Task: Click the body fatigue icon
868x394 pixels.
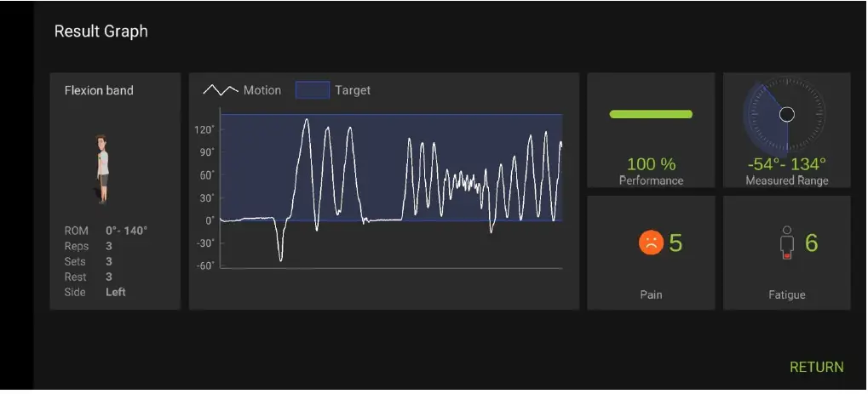Action: (787, 243)
